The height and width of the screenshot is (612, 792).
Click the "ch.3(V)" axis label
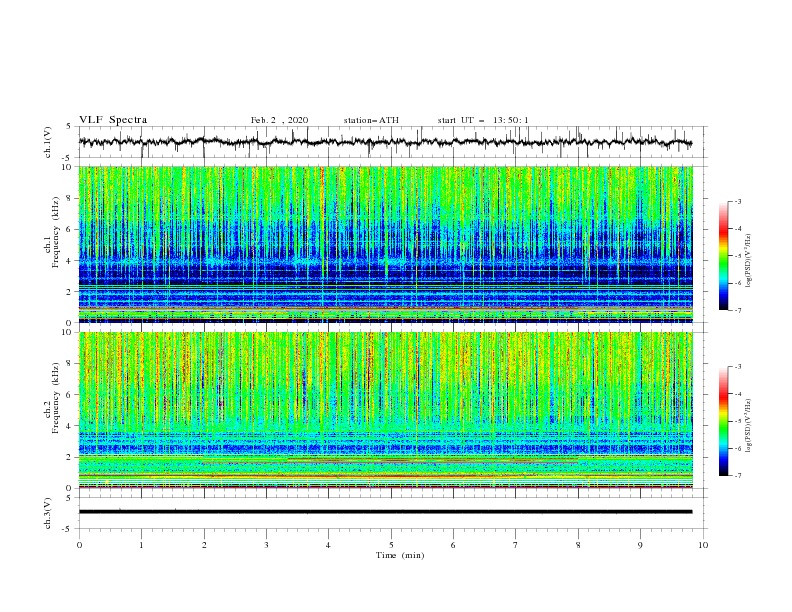[x=48, y=513]
